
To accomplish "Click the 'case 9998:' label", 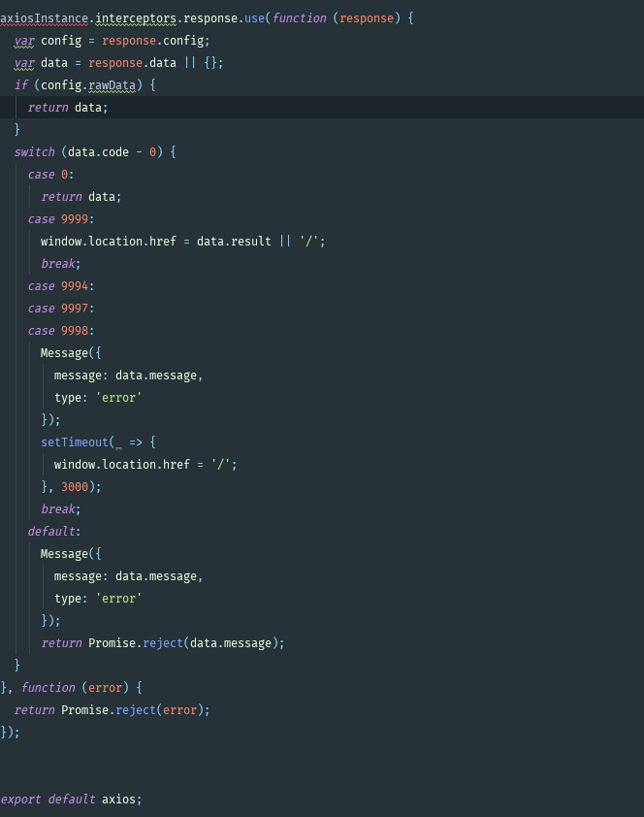I will [61, 331].
